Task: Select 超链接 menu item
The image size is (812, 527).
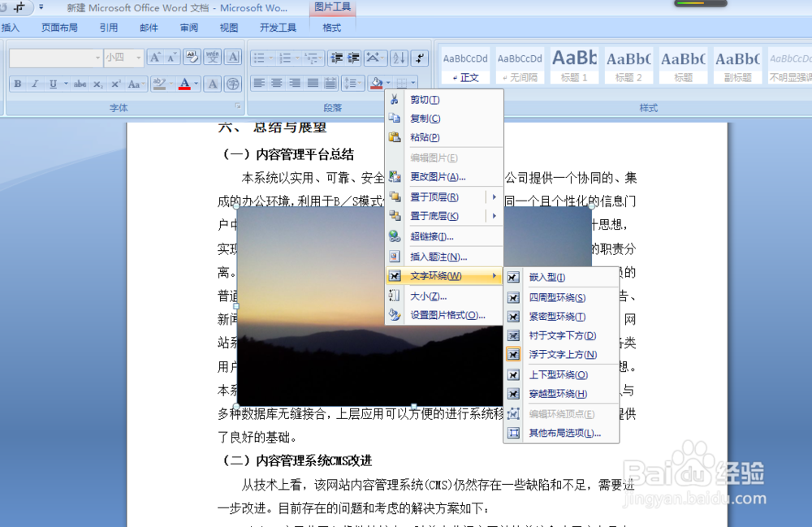Action: coord(444,236)
